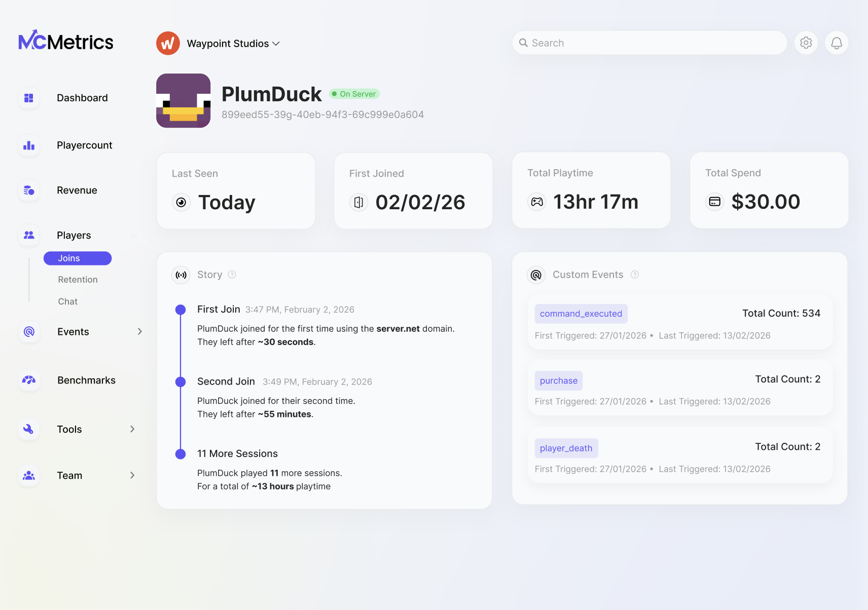Open the Benchmarks page
868x610 pixels.
point(87,380)
